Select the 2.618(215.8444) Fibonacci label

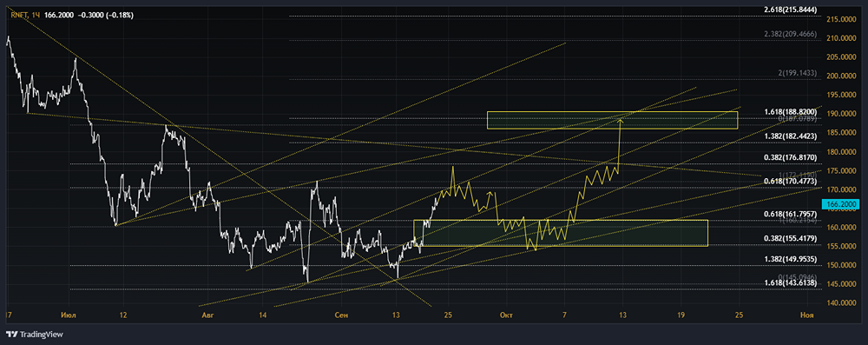pos(790,10)
